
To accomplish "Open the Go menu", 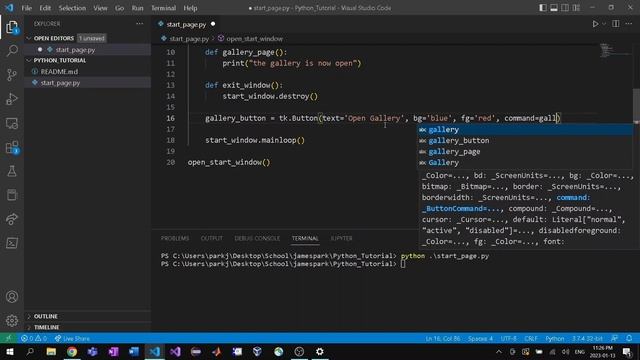I will click(x=119, y=8).
